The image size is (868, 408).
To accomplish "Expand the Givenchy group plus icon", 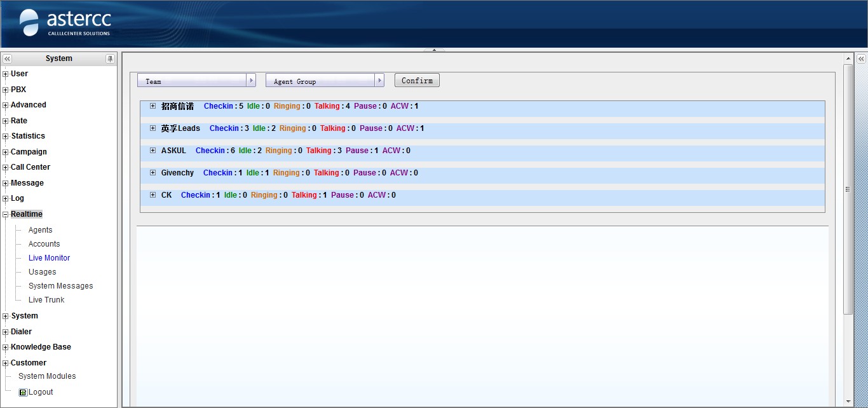I will tap(153, 173).
